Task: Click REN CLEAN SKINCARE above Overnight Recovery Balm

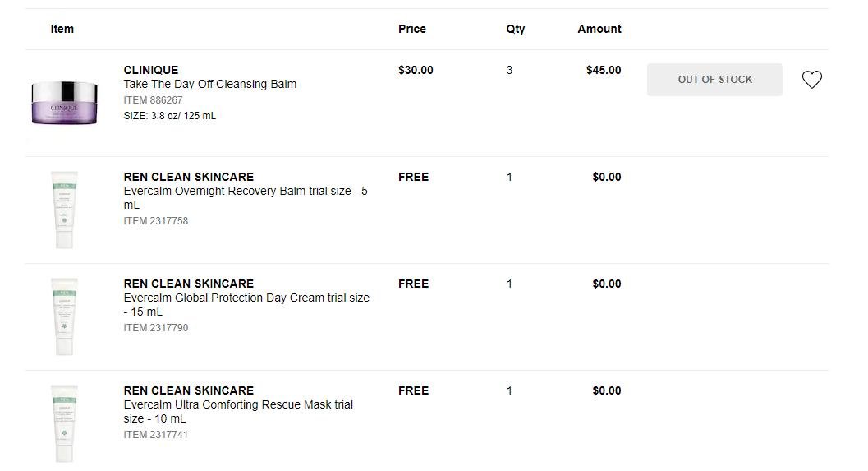Action: 189,177
